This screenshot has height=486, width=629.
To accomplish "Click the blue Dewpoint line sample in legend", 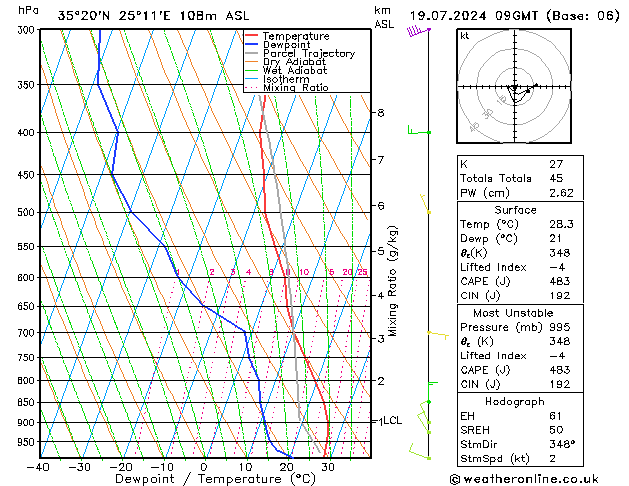I will pos(251,45).
